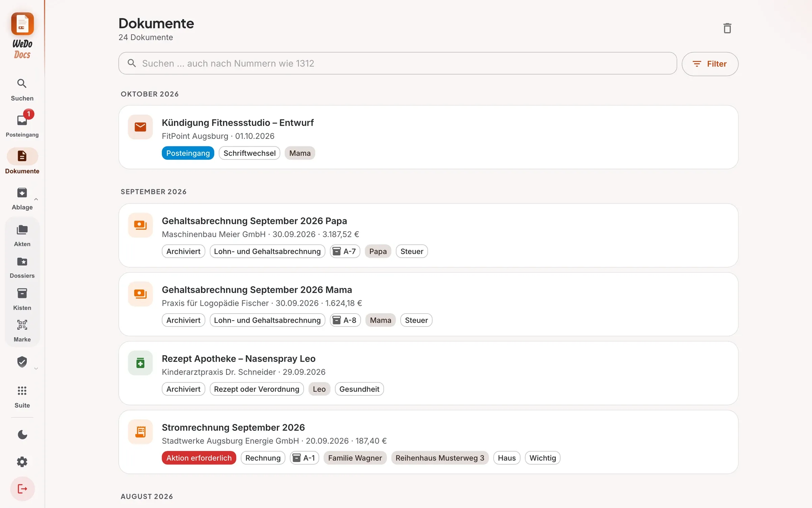Open the WeDo Docs logo home

coord(22,36)
